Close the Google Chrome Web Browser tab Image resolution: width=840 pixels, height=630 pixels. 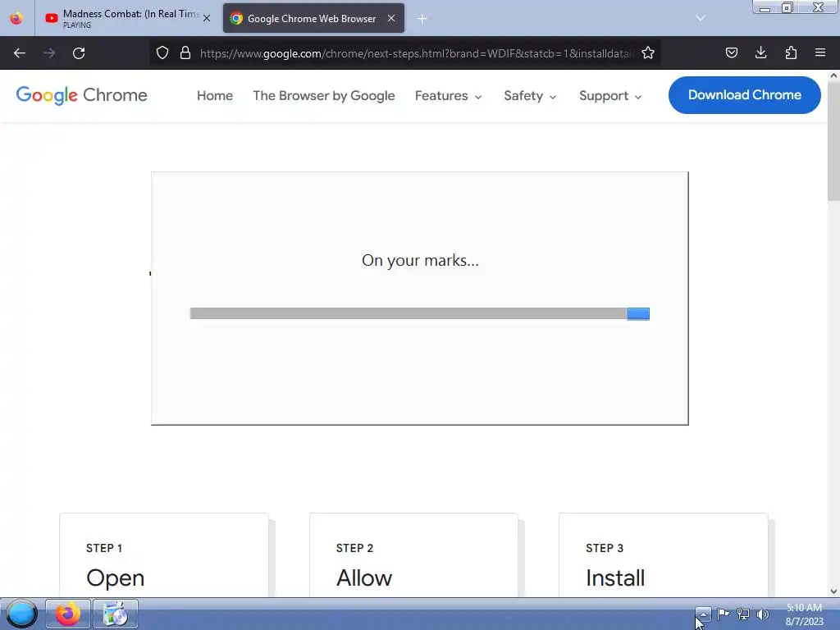391,18
